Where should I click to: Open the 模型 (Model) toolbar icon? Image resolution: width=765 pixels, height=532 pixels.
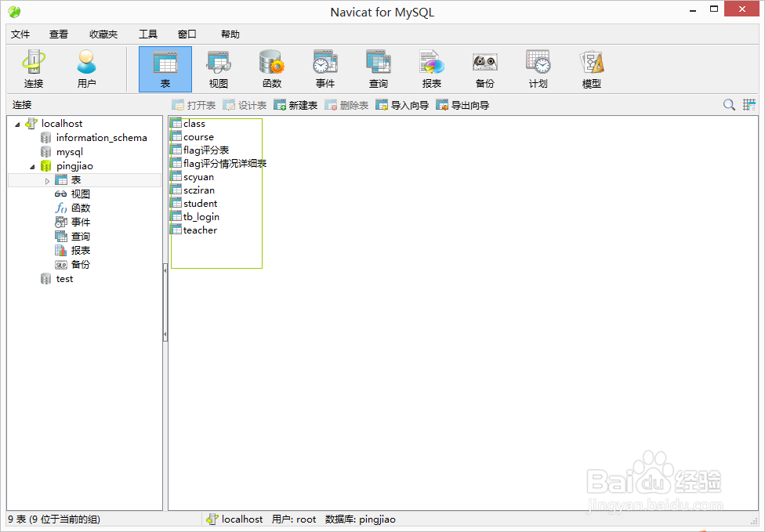(x=591, y=69)
